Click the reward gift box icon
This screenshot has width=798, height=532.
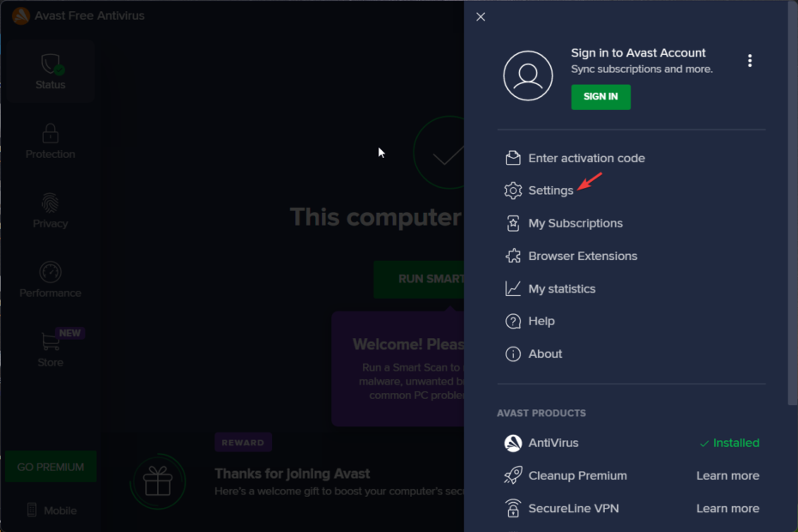coord(158,481)
